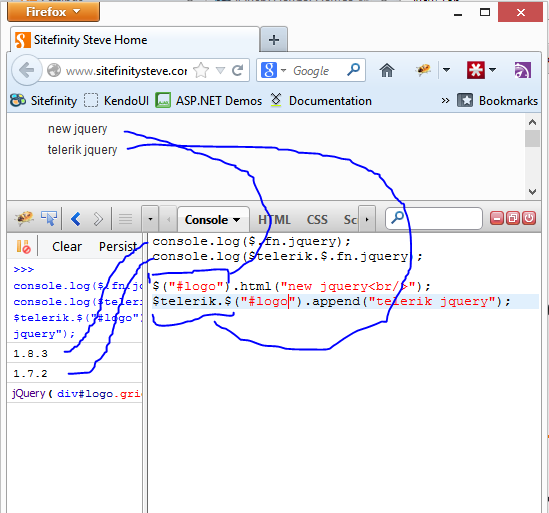The height and width of the screenshot is (513, 549).
Task: Open the Firefox application menu
Action: click(x=53, y=11)
